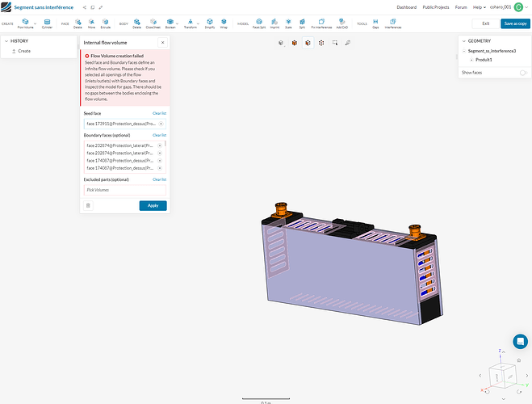Open the Simplify body tool
This screenshot has width=532, height=404.
click(209, 23)
